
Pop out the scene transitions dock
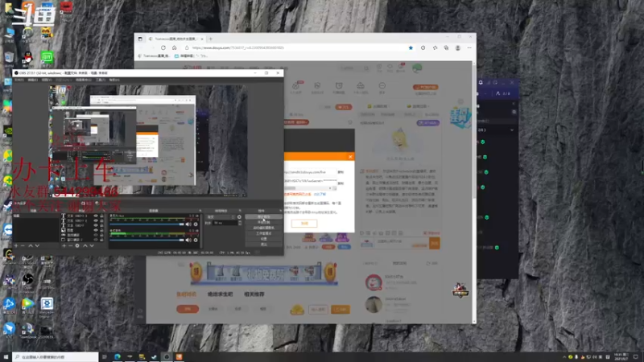[240, 211]
